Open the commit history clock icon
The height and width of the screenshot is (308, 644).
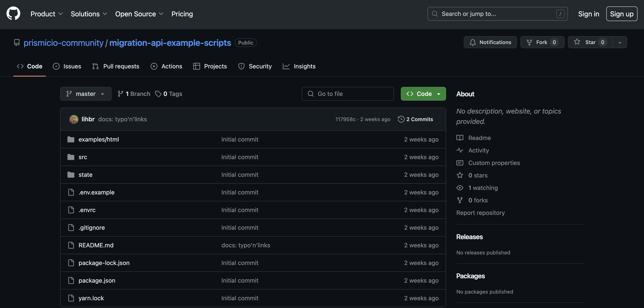(401, 119)
